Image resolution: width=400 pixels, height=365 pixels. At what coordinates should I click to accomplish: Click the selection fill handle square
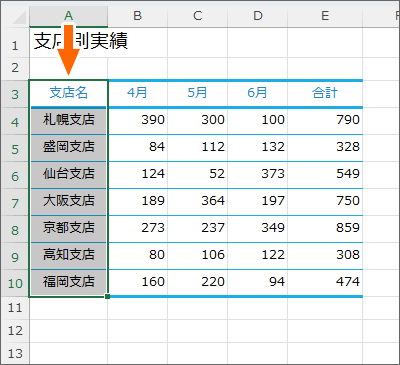[x=107, y=296]
